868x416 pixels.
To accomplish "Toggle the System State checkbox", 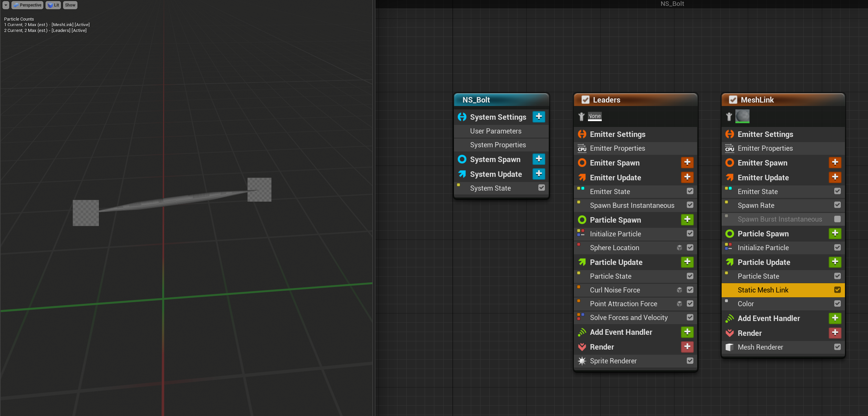I will (x=541, y=188).
